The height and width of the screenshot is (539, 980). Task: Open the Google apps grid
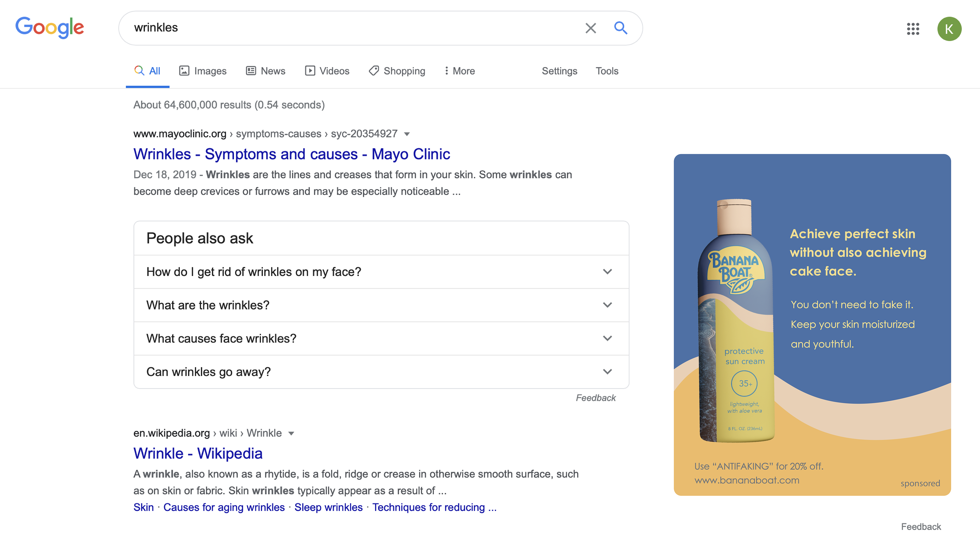click(913, 29)
